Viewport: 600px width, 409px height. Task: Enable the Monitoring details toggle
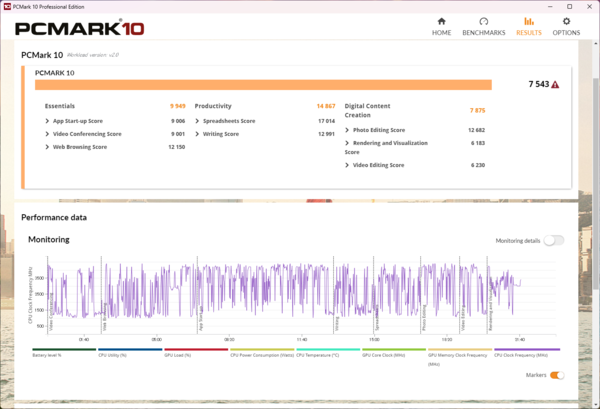[554, 241]
